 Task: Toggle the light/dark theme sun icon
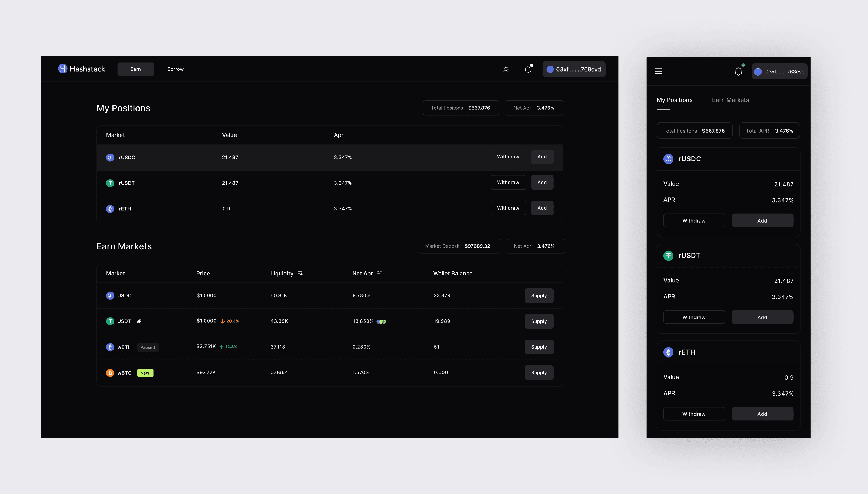(506, 69)
